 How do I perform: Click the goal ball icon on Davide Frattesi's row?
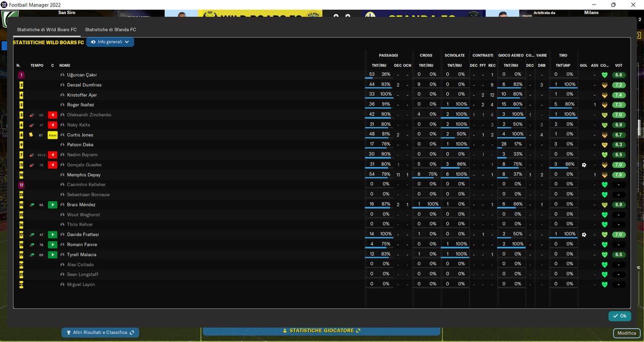click(584, 235)
